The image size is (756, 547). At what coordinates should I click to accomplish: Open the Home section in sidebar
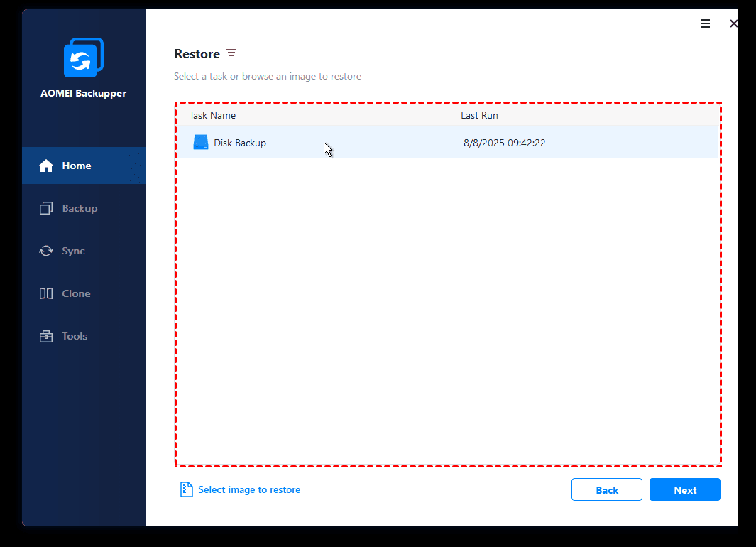pyautogui.click(x=84, y=166)
